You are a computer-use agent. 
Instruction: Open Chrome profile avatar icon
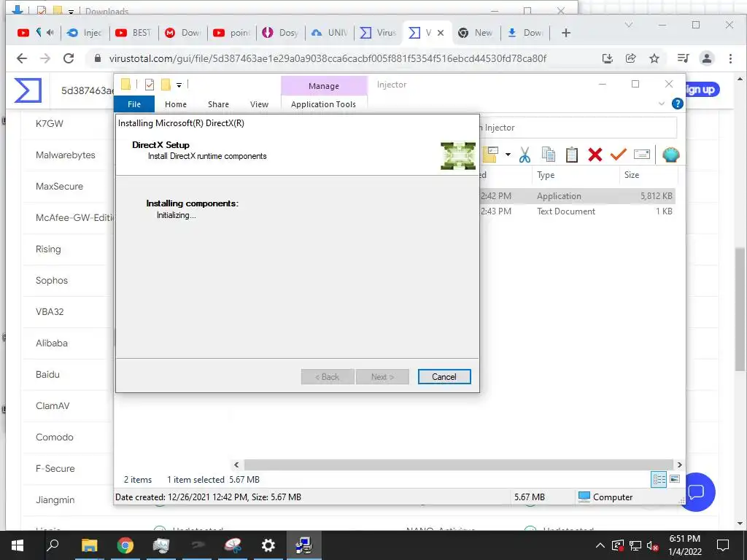706,58
